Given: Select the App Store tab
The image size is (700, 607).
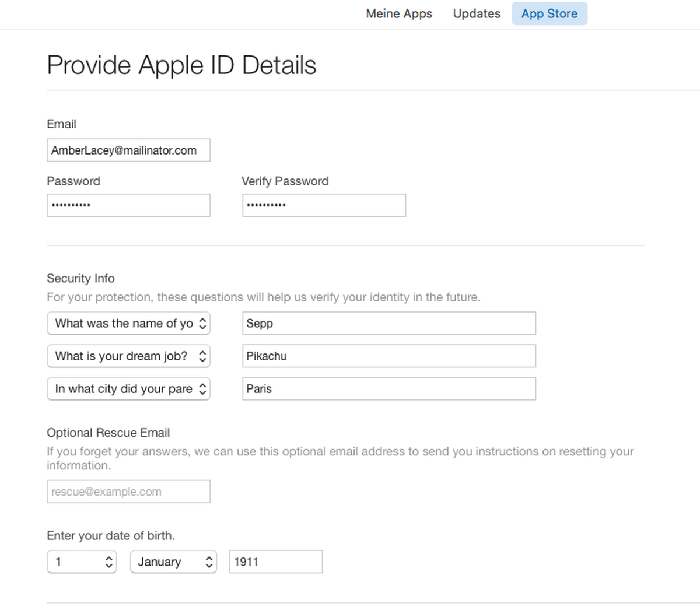Looking at the screenshot, I should click(549, 14).
